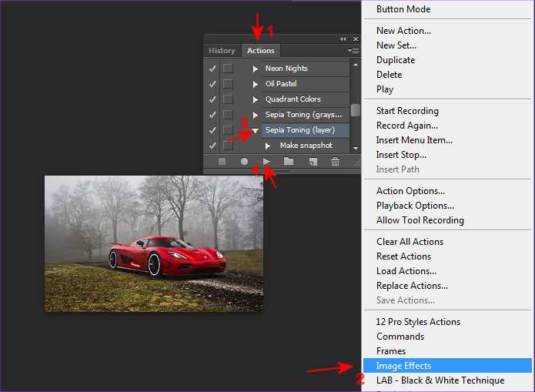The width and height of the screenshot is (535, 392).
Task: Click the begin recording circle icon
Action: (244, 162)
